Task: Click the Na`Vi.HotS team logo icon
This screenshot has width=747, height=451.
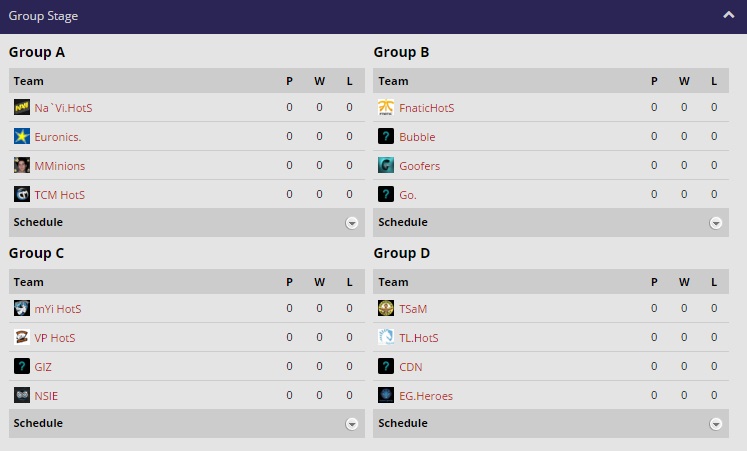Action: coord(22,108)
